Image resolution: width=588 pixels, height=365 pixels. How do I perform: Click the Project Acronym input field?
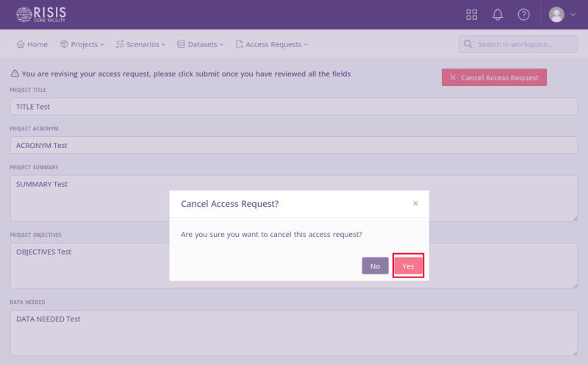point(293,145)
